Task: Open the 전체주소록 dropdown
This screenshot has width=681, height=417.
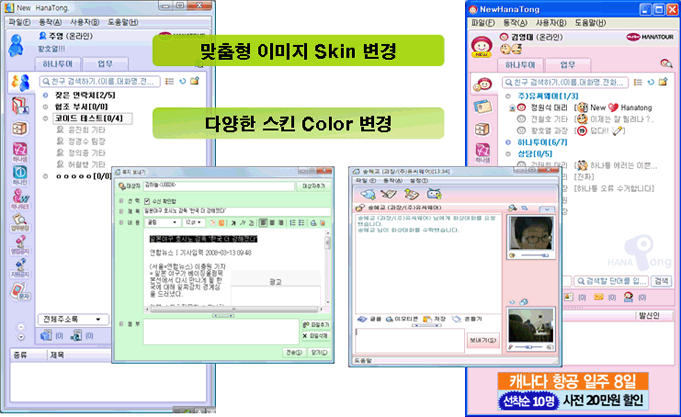Action: pos(73,318)
